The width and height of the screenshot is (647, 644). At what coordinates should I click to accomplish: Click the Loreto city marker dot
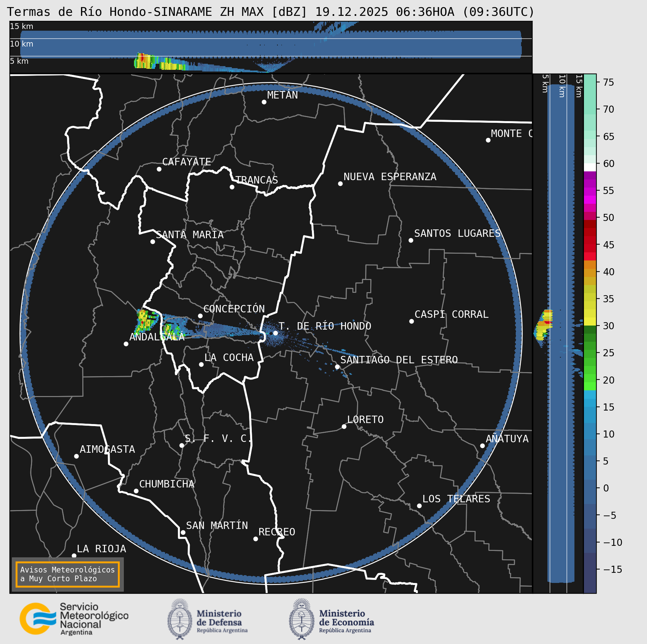point(344,426)
